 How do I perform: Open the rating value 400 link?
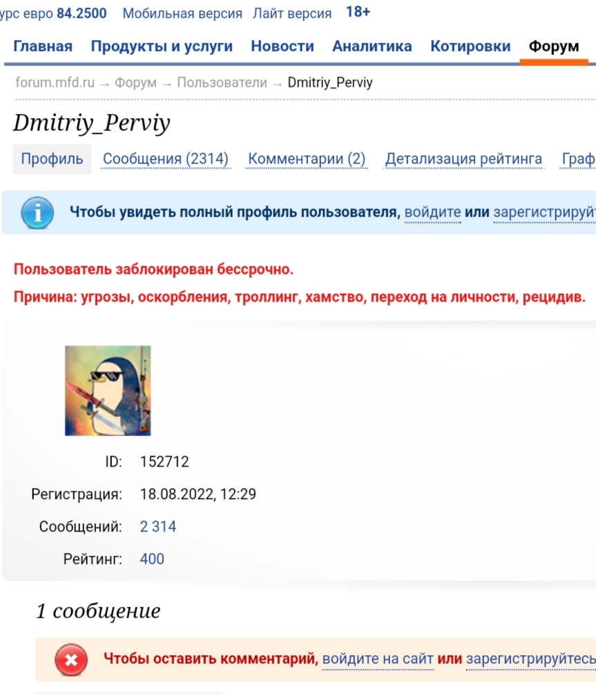point(152,559)
